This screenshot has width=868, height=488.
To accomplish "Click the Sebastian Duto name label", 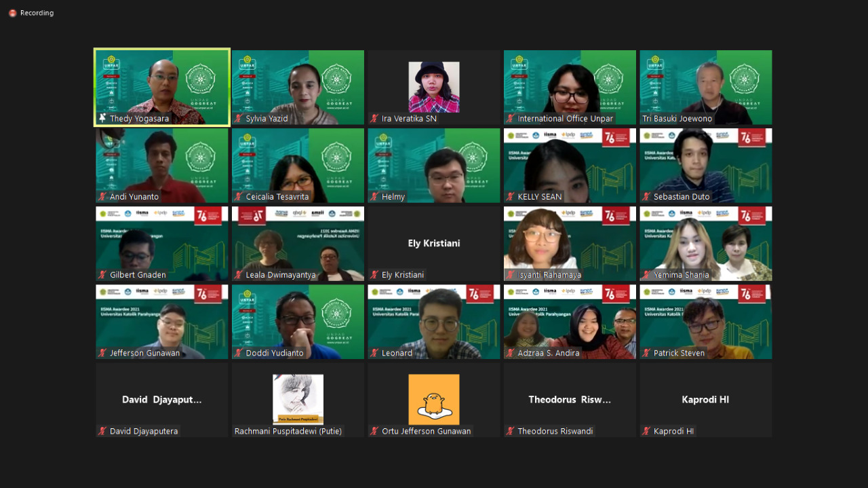I will coord(682,197).
